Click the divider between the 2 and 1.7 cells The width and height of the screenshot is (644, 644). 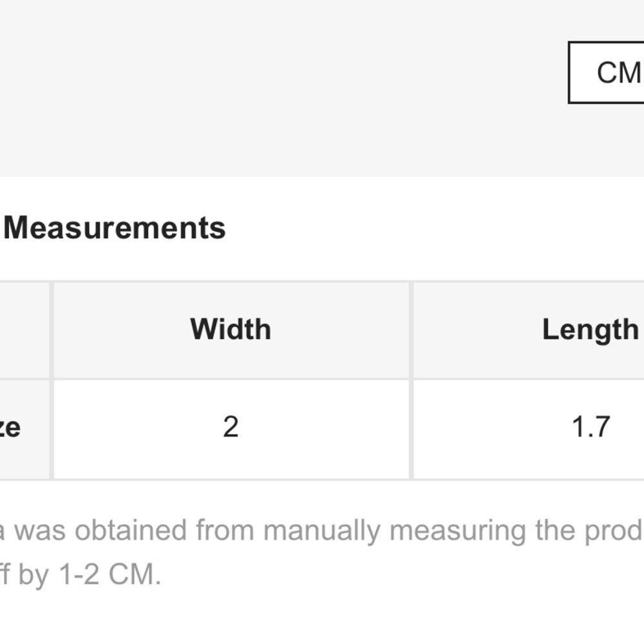[x=412, y=428]
